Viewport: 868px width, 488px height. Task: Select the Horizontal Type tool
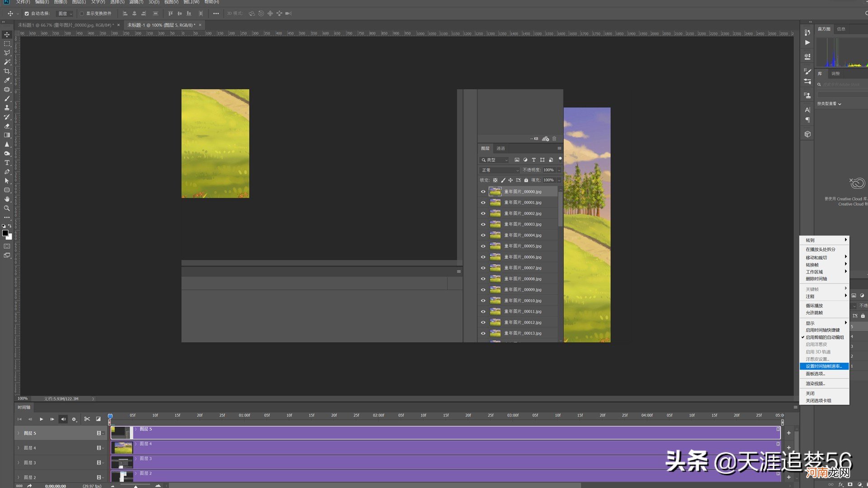[x=7, y=163]
